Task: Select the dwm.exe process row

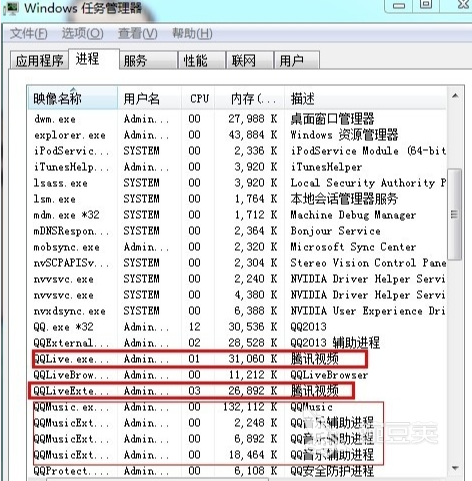Action: [237, 119]
